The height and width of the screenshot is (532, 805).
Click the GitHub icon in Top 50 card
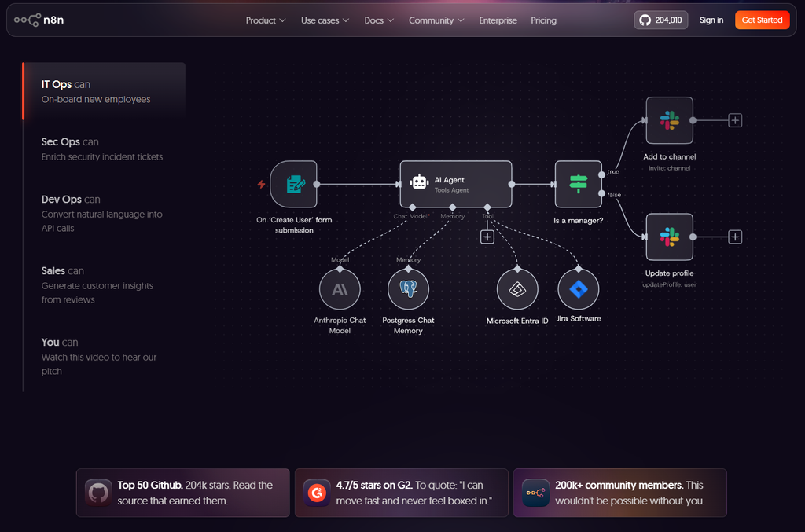pyautogui.click(x=98, y=493)
